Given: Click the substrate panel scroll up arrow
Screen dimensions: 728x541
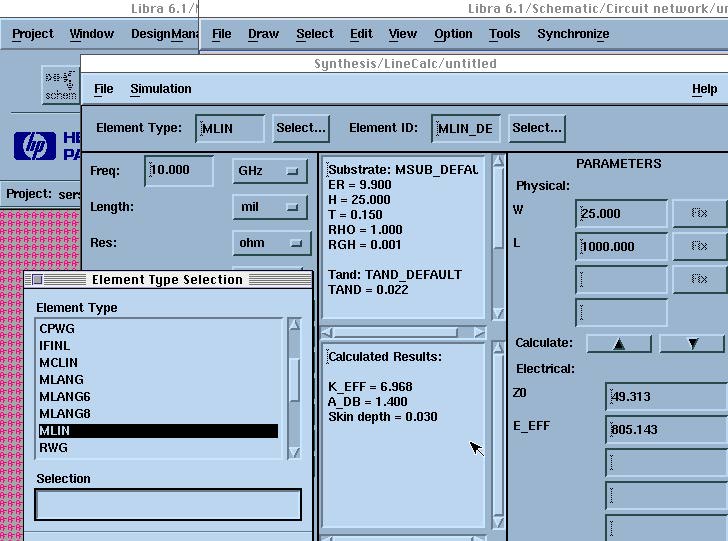Looking at the screenshot, I should [x=498, y=161].
